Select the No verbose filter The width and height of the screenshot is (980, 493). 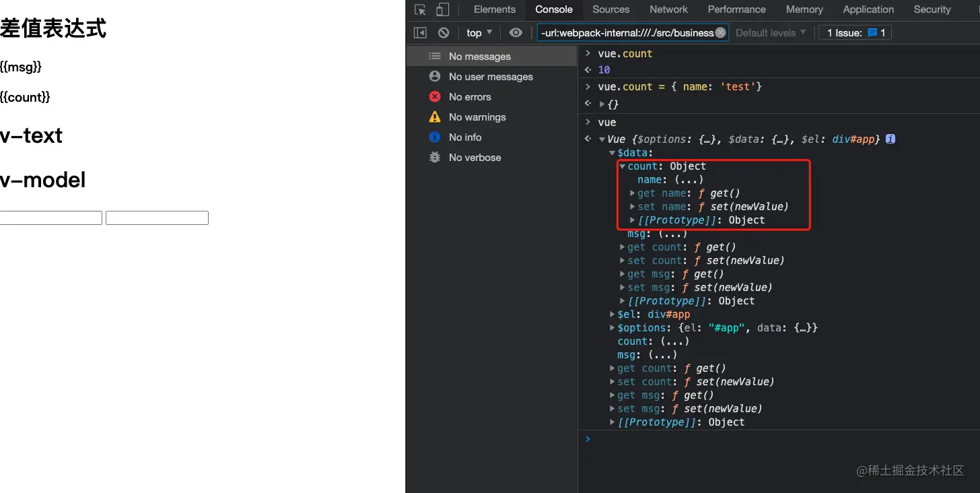pyautogui.click(x=491, y=158)
